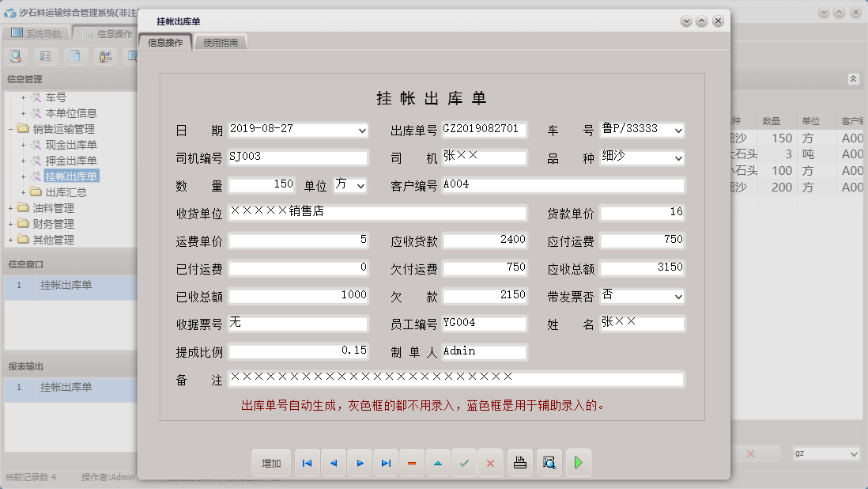Cancel edit with red X button
The width and height of the screenshot is (868, 489).
(x=490, y=463)
